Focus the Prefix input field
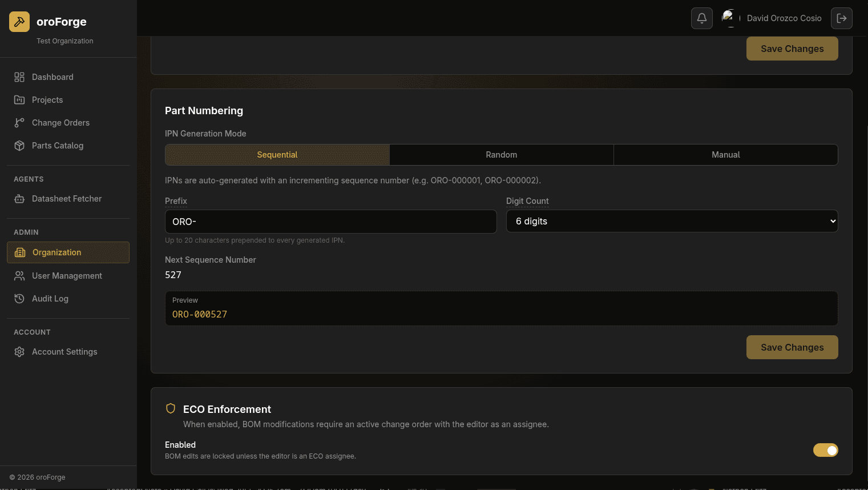The height and width of the screenshot is (490, 868). pos(331,222)
